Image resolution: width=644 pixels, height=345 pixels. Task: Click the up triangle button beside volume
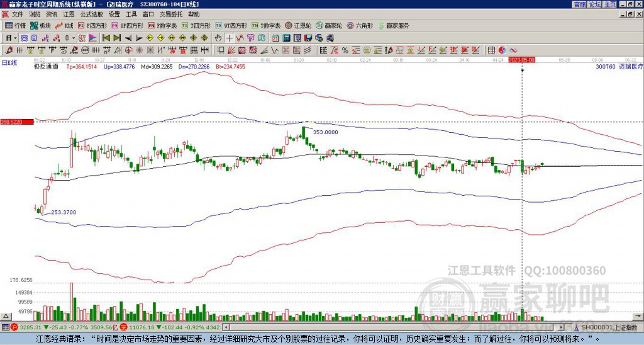(x=6, y=316)
